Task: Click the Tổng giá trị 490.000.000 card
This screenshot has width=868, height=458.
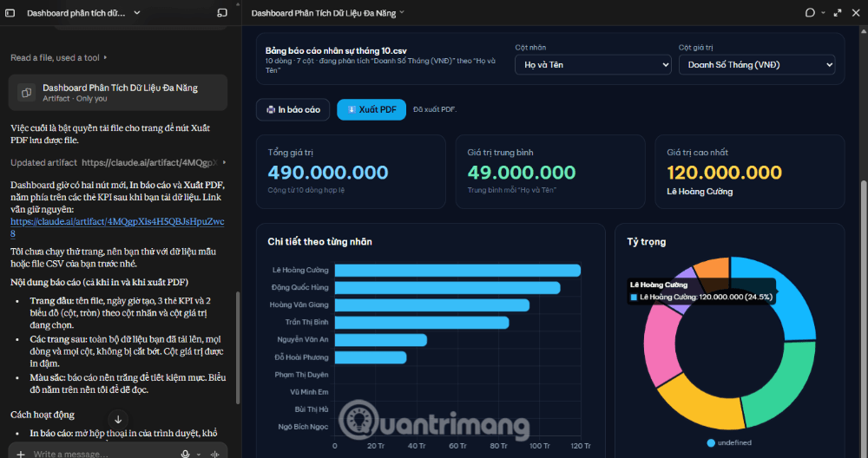Action: tap(351, 172)
